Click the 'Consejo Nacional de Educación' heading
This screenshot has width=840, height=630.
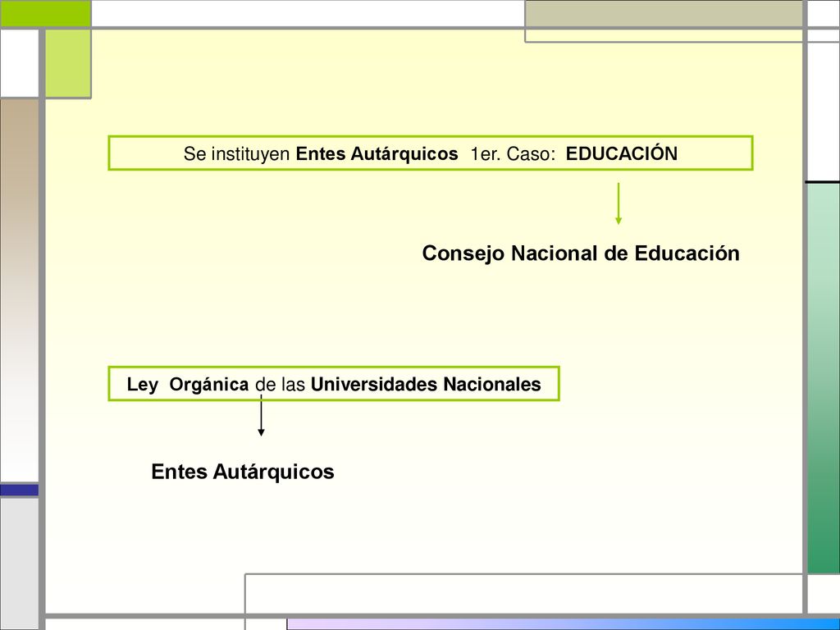(581, 253)
